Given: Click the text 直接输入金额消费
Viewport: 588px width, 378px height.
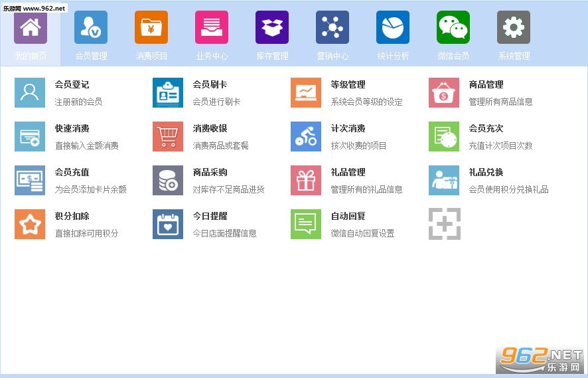Looking at the screenshot, I should click(x=87, y=145).
